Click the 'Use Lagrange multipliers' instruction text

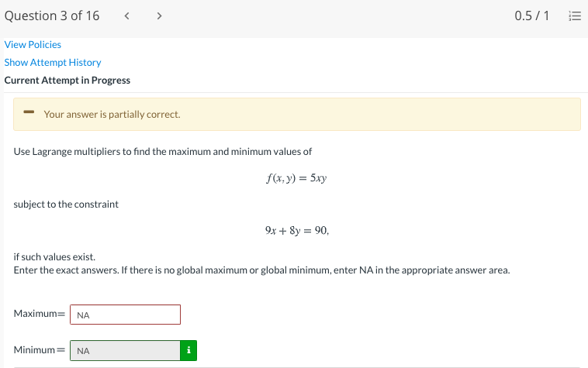coord(162,152)
